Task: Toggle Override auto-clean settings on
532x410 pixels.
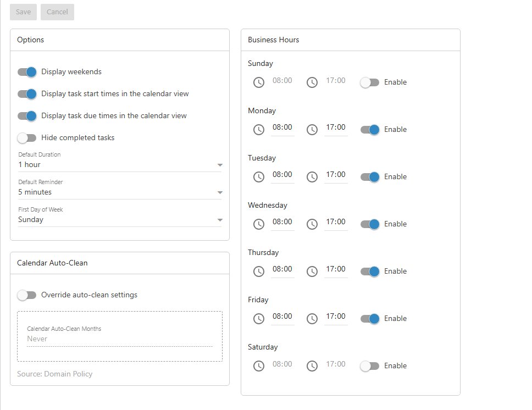Action: 27,295
